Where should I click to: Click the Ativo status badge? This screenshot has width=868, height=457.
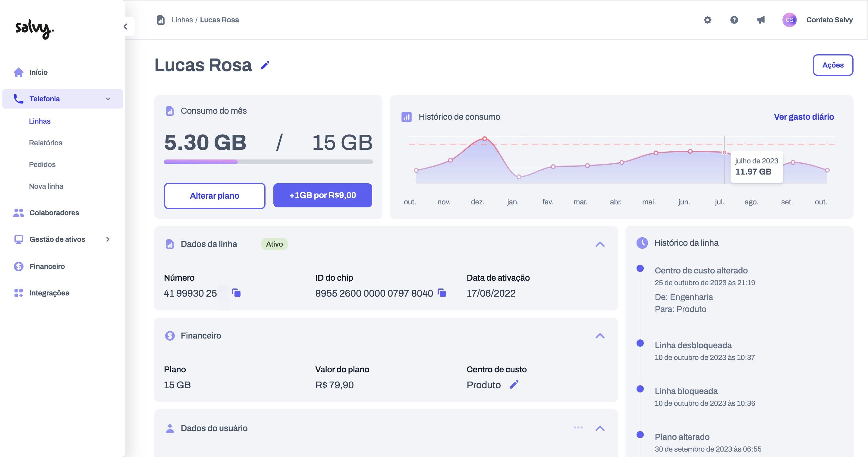(274, 244)
